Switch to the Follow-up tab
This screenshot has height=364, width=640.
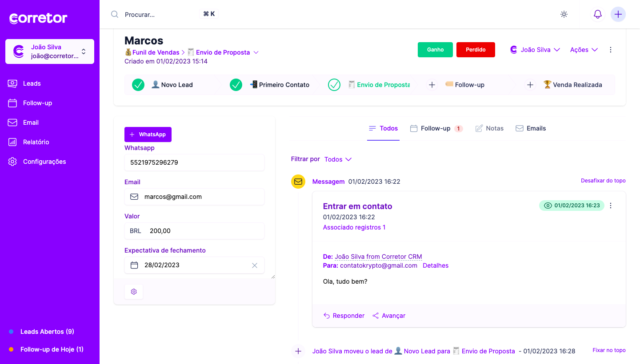pos(436,128)
